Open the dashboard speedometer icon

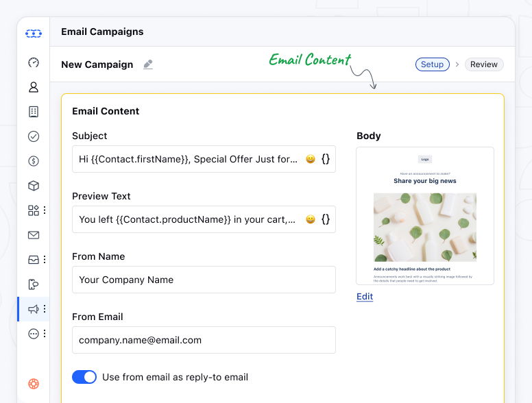pos(34,62)
